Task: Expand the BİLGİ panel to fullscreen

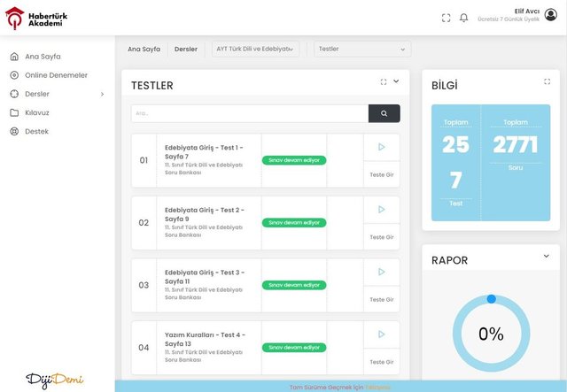Action: coord(547,81)
